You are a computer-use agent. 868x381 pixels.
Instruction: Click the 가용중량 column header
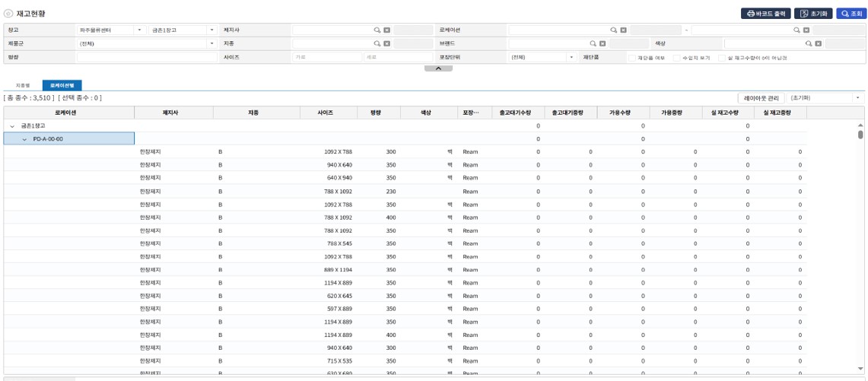pos(676,113)
